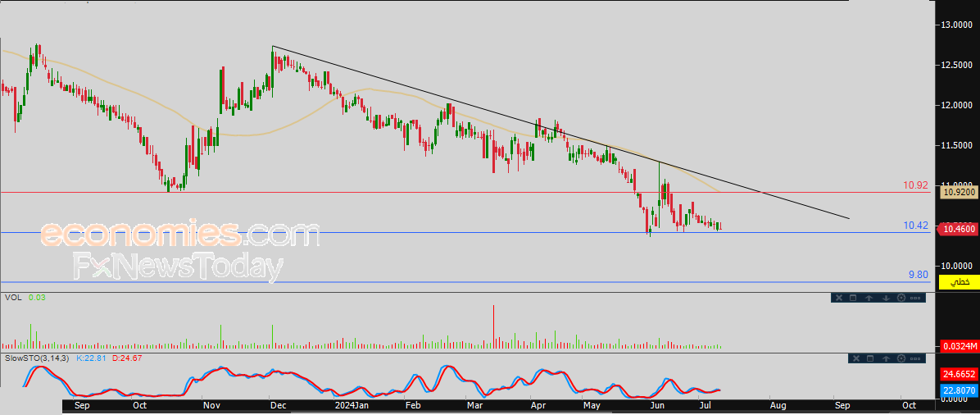Click the 13.0000 price axis label

(x=958, y=25)
